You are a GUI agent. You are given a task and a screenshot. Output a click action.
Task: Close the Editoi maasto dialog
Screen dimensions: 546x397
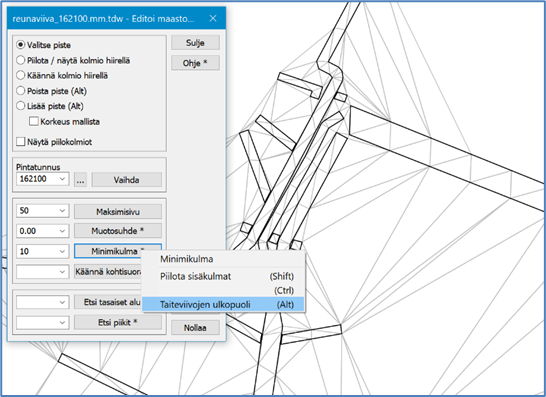pos(213,18)
